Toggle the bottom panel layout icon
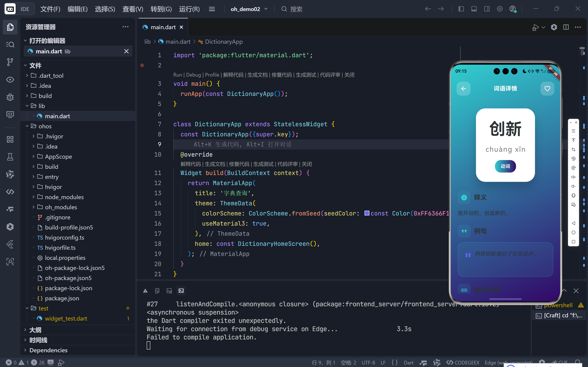This screenshot has width=588, height=367. (474, 9)
